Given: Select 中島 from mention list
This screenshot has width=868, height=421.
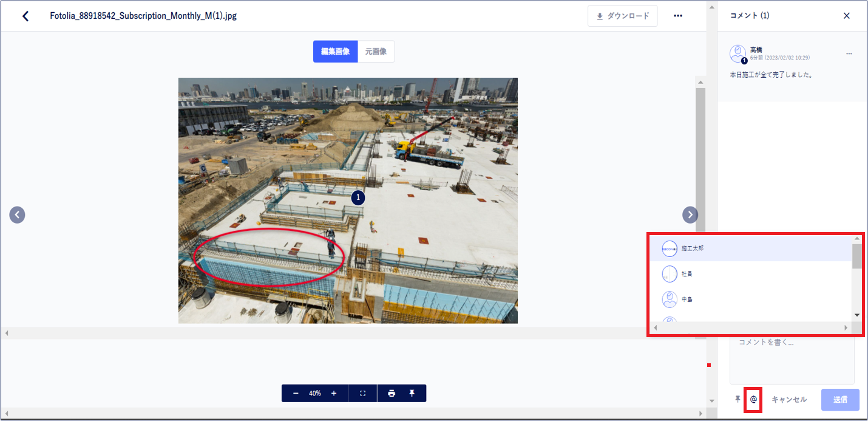Looking at the screenshot, I should click(x=751, y=299).
